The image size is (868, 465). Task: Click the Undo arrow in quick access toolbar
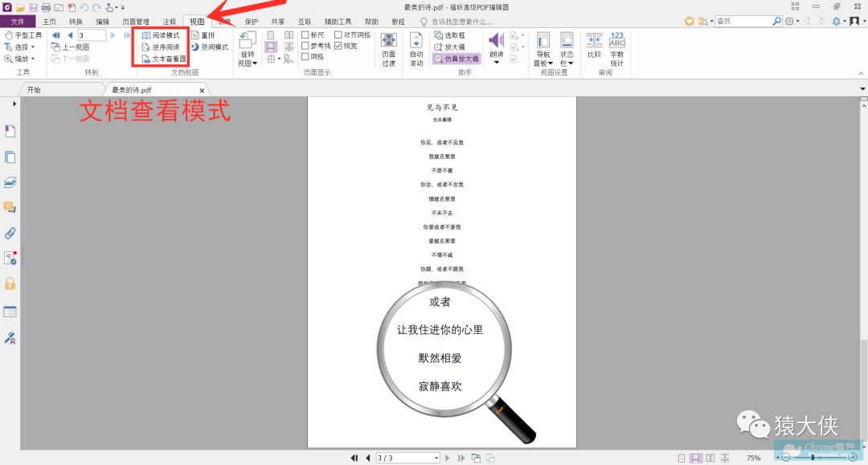(x=84, y=7)
